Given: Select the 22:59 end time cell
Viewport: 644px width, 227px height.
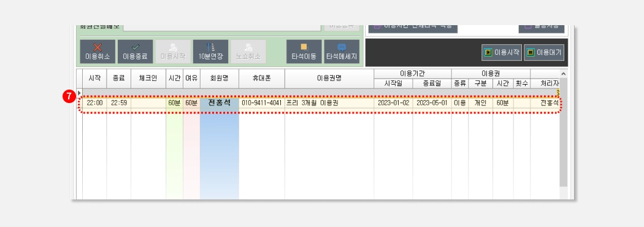Looking at the screenshot, I should [119, 102].
